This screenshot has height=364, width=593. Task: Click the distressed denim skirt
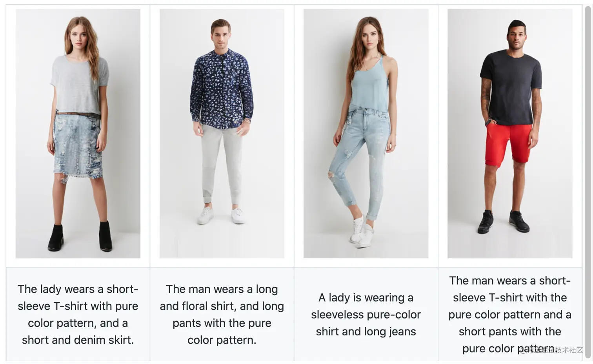pyautogui.click(x=77, y=146)
